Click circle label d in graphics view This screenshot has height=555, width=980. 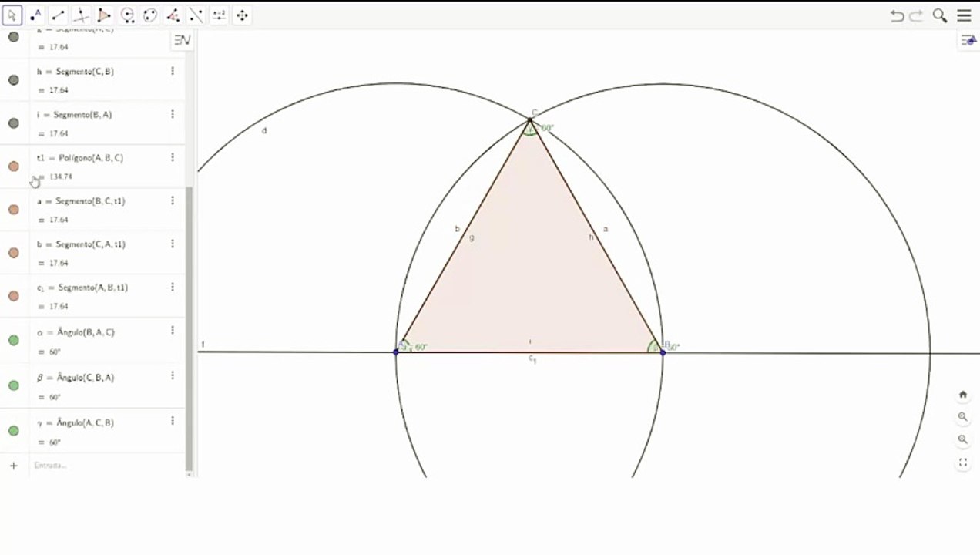click(264, 130)
